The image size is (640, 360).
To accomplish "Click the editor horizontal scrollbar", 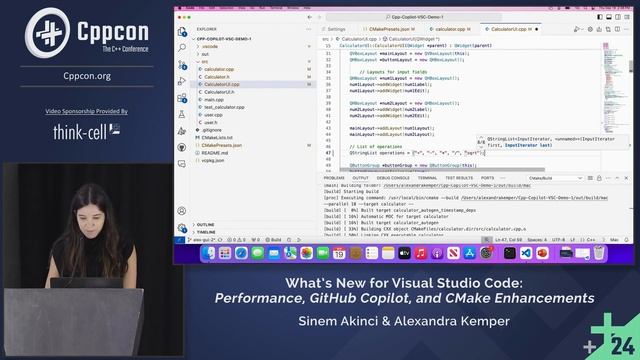I will tap(442, 169).
